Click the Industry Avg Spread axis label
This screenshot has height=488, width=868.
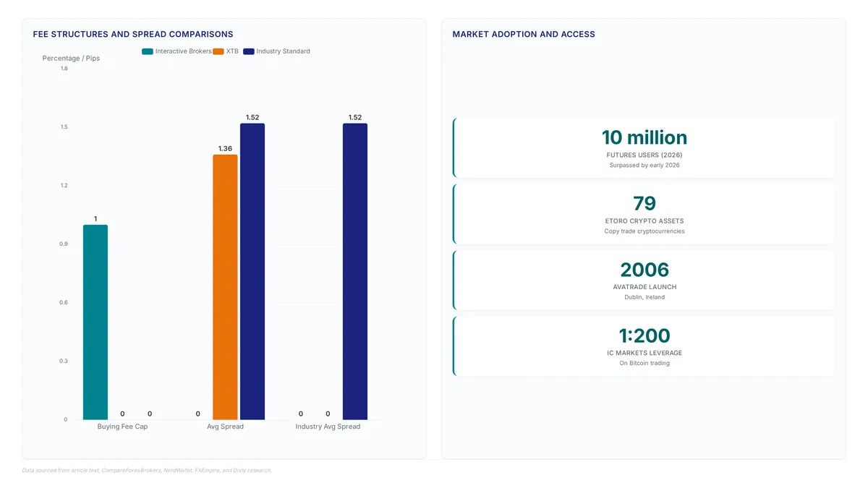click(328, 427)
